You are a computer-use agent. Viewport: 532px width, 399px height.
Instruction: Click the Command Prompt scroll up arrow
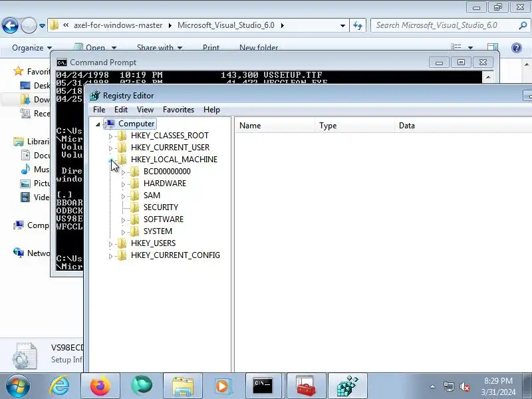pos(488,77)
